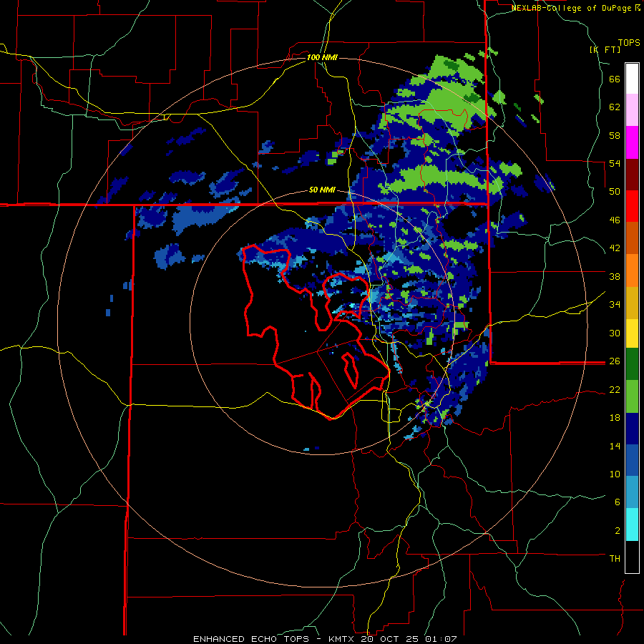644x644 pixels.
Task: Click the TOPS legend title
Action: pos(629,42)
